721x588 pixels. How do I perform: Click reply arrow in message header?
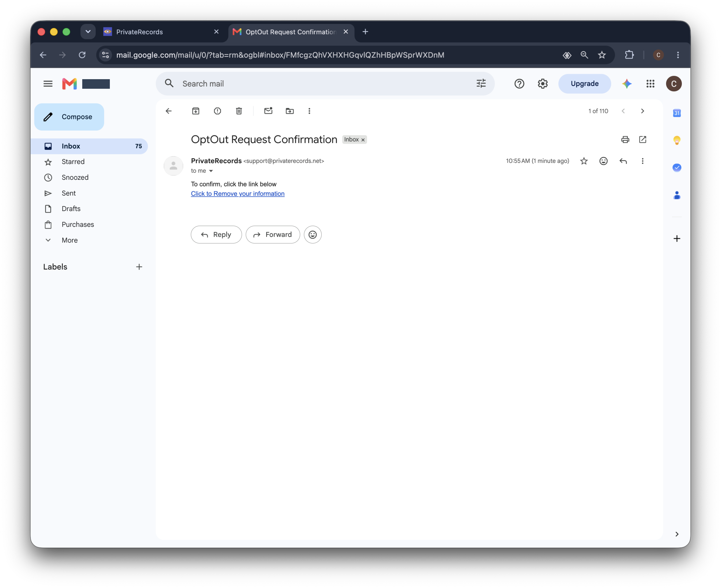[623, 161]
